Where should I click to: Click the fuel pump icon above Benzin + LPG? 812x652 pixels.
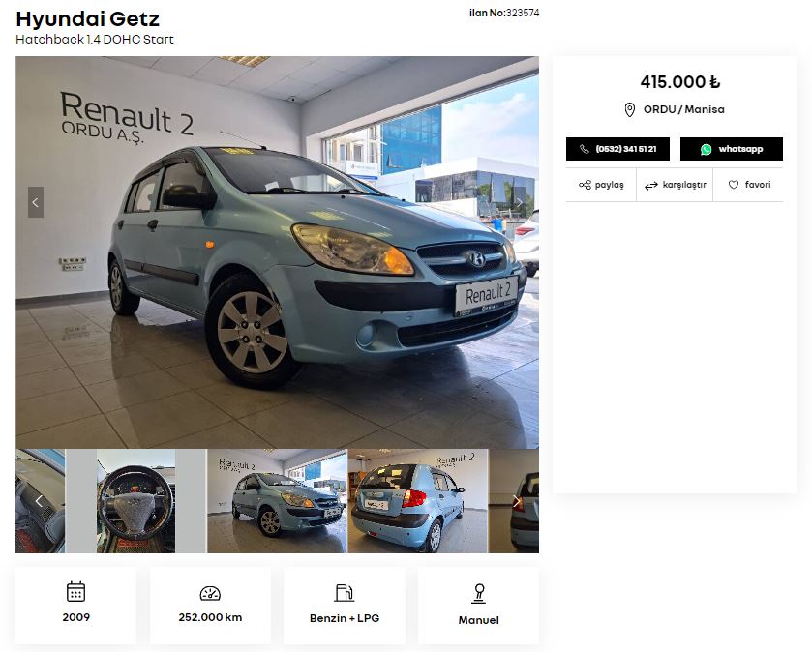pyautogui.click(x=344, y=592)
